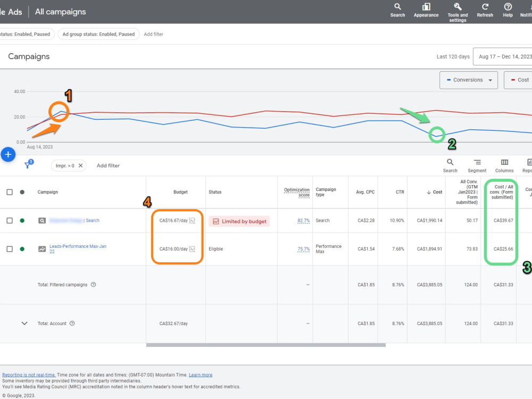Click the status dot column header
Image resolution: width=532 pixels, height=399 pixels.
(22, 192)
